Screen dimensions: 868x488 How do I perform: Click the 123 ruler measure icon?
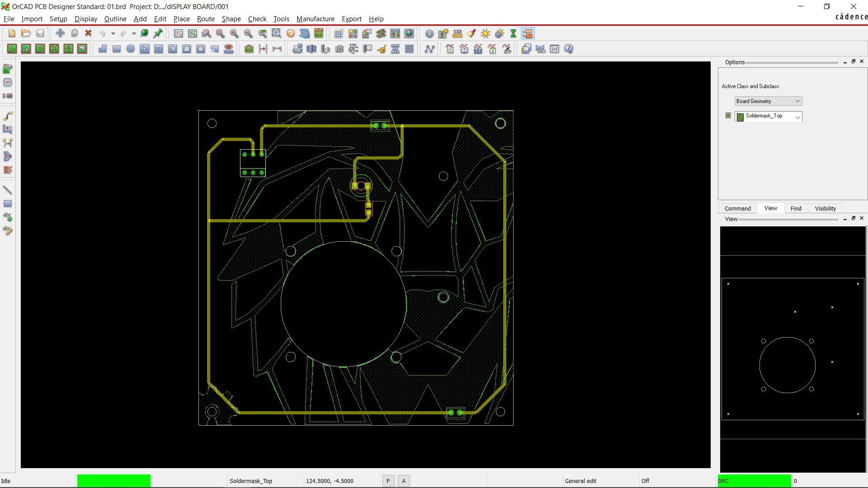pos(458,33)
